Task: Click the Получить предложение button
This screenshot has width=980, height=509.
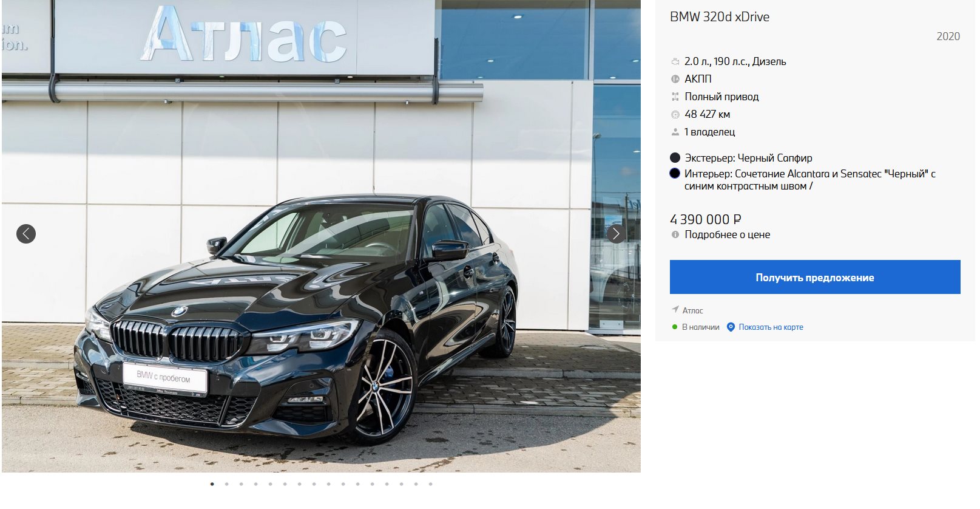Action: coord(815,277)
